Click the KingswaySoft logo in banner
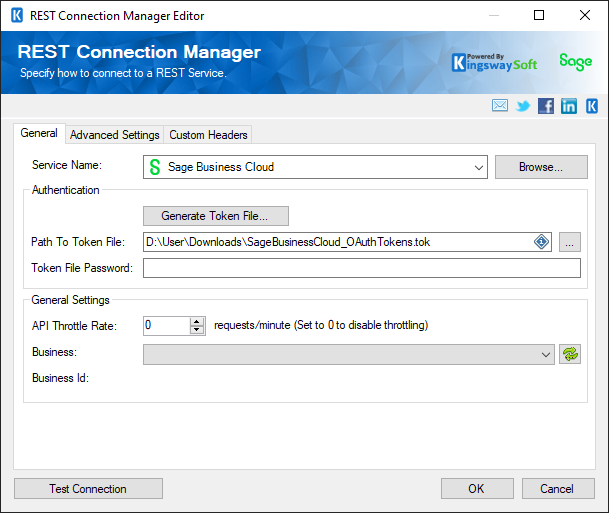The height and width of the screenshot is (513, 609). [494, 63]
